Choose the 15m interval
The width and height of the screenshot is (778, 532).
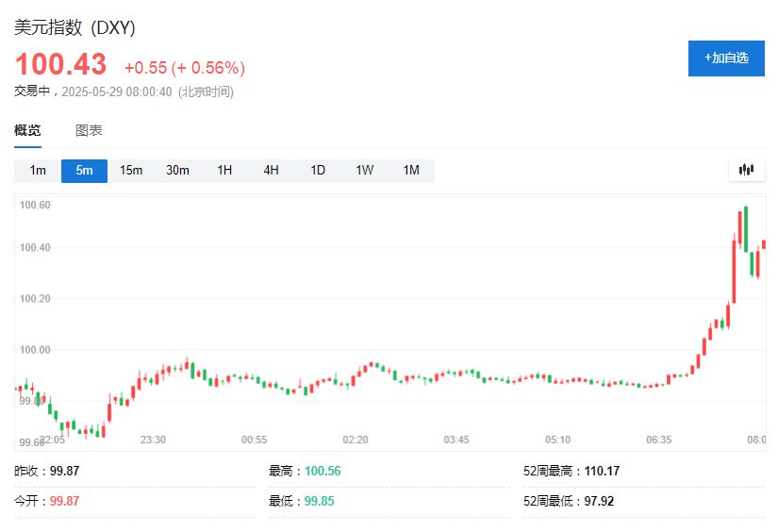[x=131, y=171]
